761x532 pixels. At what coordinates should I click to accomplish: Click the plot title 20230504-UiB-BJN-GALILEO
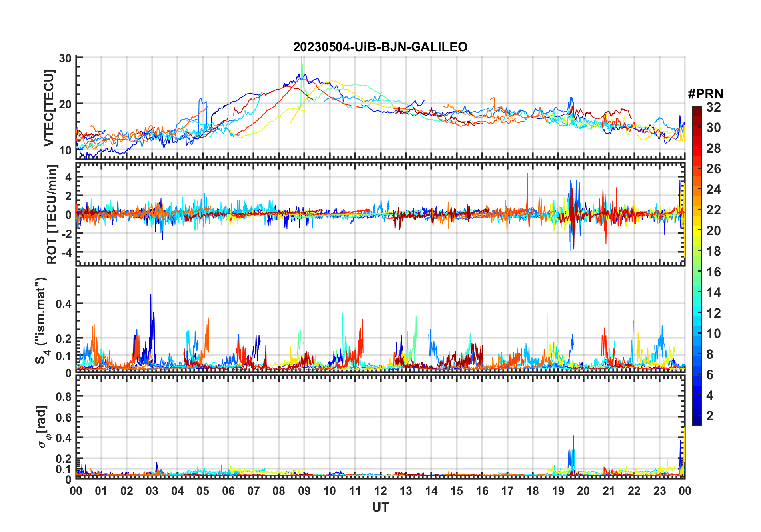(x=380, y=47)
